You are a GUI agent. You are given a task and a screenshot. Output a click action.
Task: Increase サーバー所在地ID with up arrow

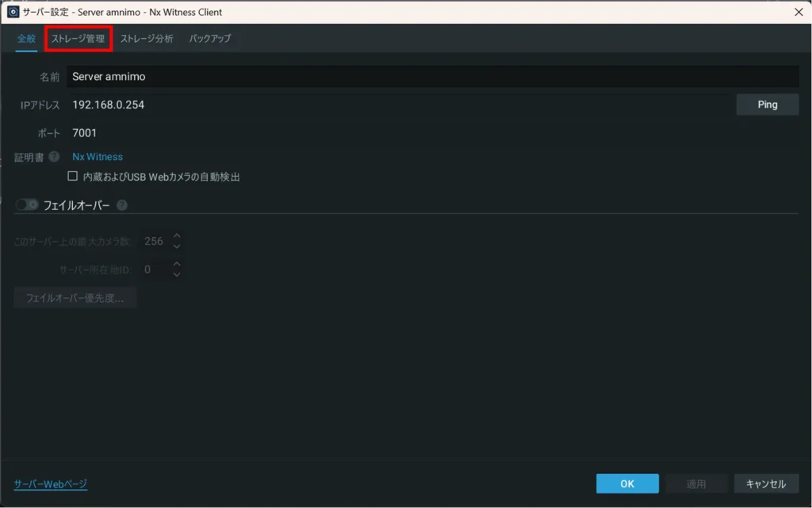177,265
